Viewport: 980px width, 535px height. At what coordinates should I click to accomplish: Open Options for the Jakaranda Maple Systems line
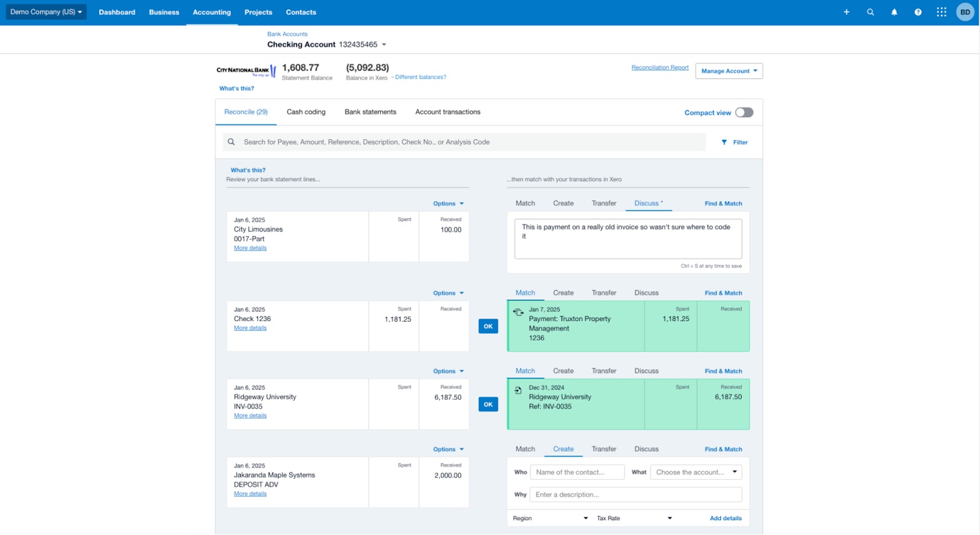448,449
